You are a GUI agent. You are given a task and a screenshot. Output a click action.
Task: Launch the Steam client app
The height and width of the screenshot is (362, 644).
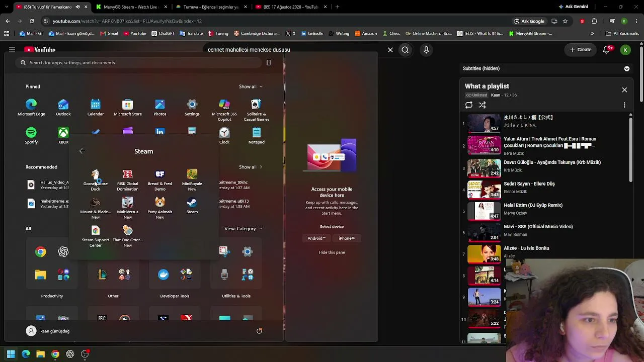pyautogui.click(x=192, y=205)
